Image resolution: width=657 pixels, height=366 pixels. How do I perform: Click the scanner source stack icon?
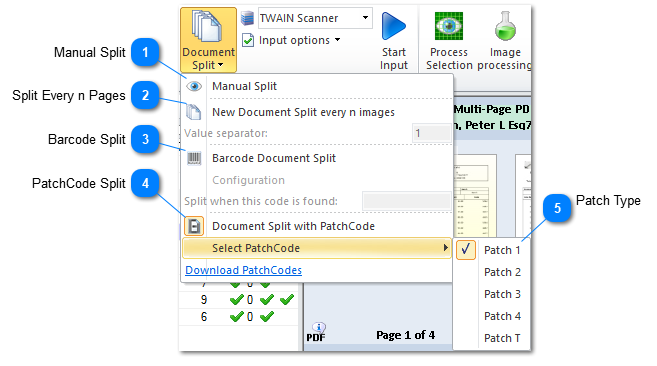[248, 18]
